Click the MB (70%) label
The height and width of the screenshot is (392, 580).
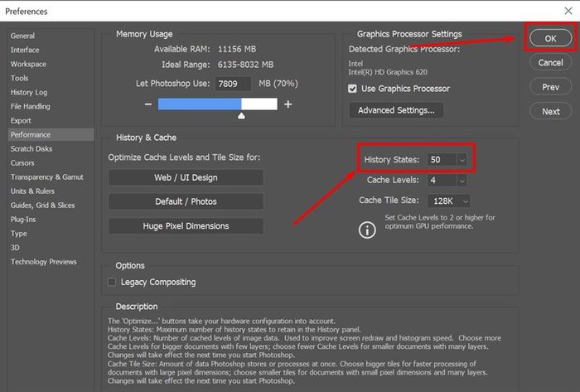(278, 84)
